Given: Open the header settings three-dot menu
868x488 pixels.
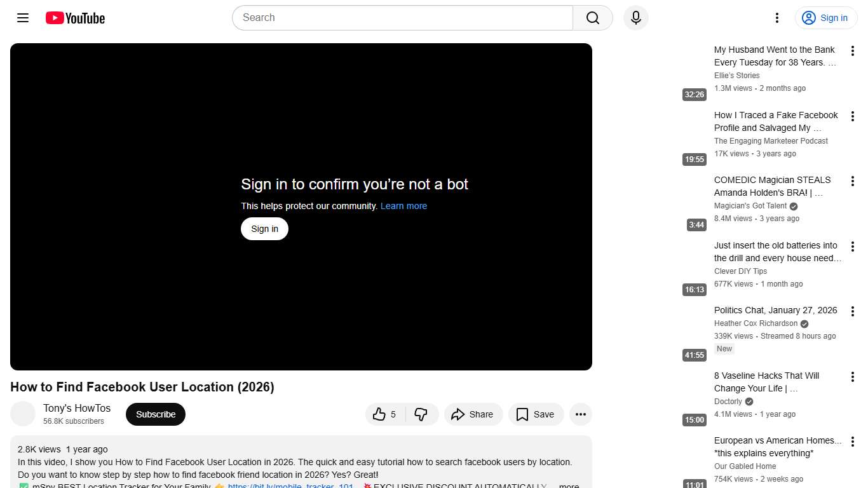Looking at the screenshot, I should (x=776, y=18).
